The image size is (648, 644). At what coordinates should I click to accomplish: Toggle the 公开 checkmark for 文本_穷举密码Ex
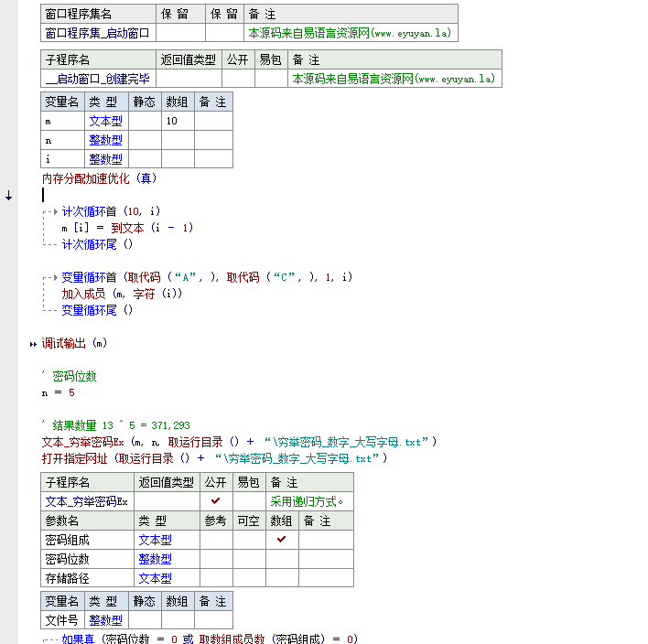[216, 501]
